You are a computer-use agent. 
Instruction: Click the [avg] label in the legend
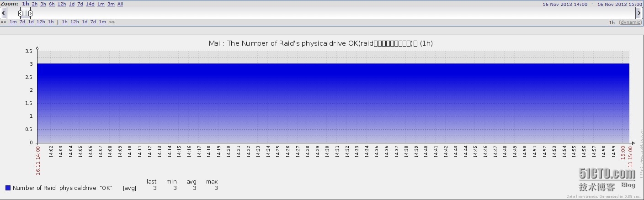[x=129, y=188]
